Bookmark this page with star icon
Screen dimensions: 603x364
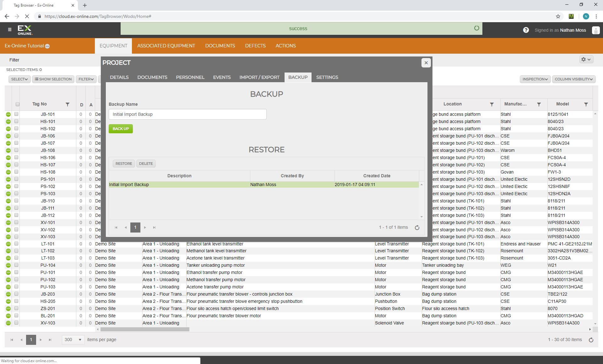[x=558, y=16]
